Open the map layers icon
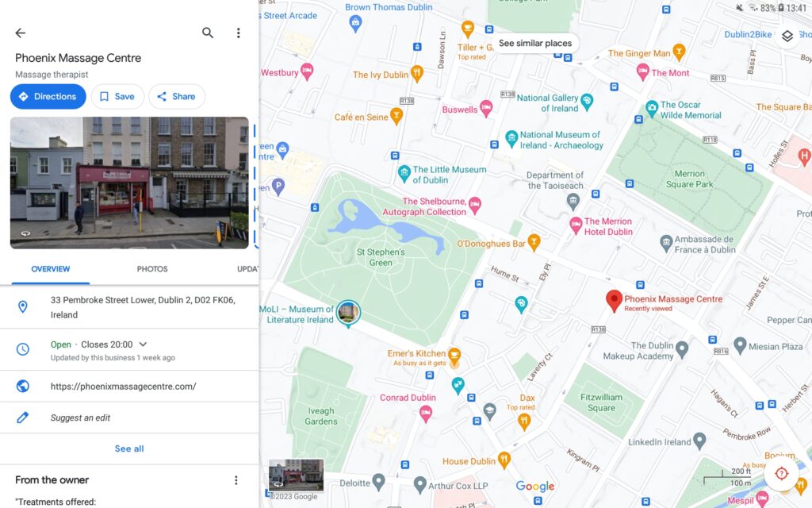 (787, 36)
